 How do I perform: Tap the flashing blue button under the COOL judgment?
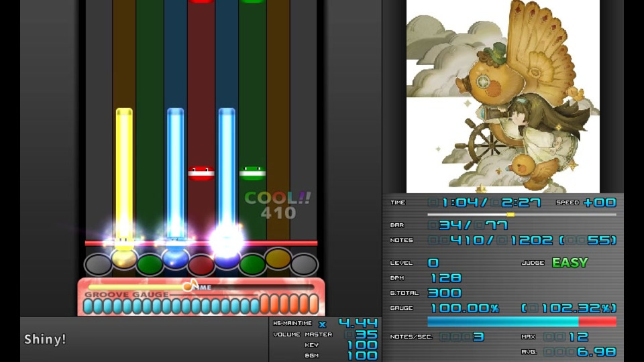(x=227, y=259)
